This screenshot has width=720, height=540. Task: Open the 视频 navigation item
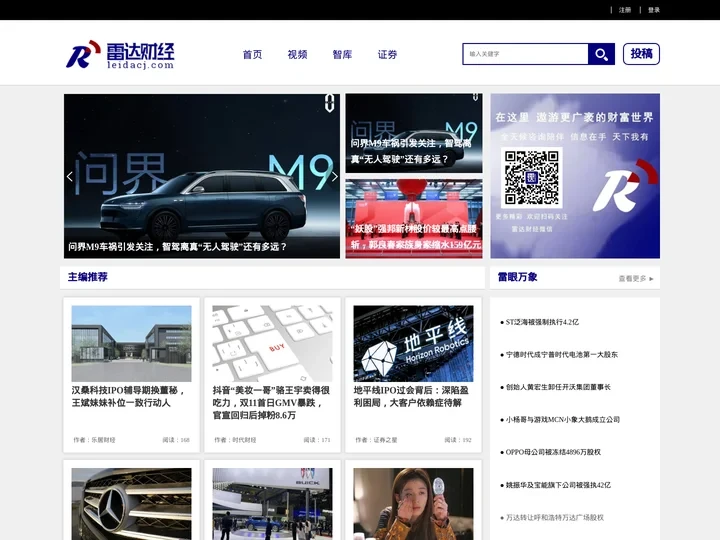click(x=297, y=55)
